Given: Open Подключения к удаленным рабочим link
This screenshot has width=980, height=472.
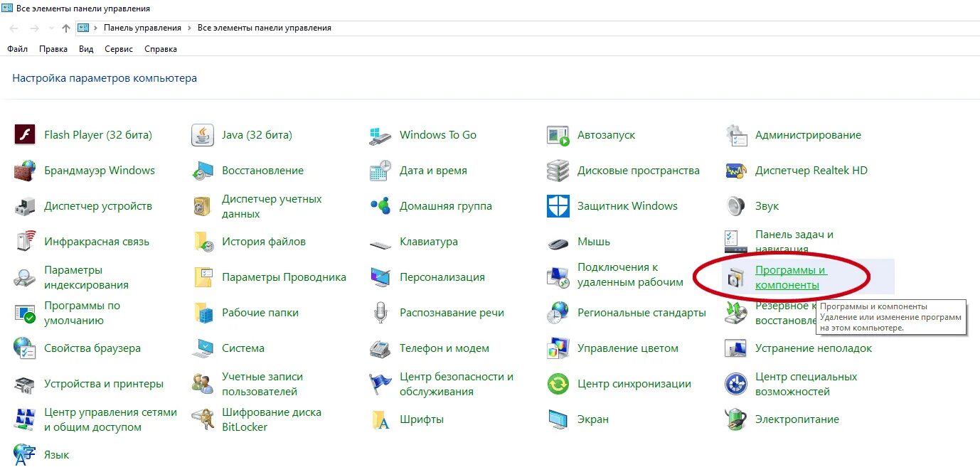Looking at the screenshot, I should [x=630, y=274].
